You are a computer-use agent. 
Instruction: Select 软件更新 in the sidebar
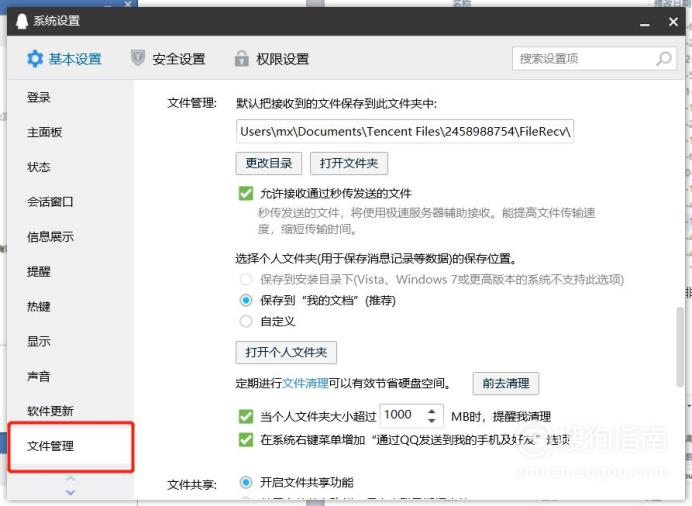[x=50, y=411]
